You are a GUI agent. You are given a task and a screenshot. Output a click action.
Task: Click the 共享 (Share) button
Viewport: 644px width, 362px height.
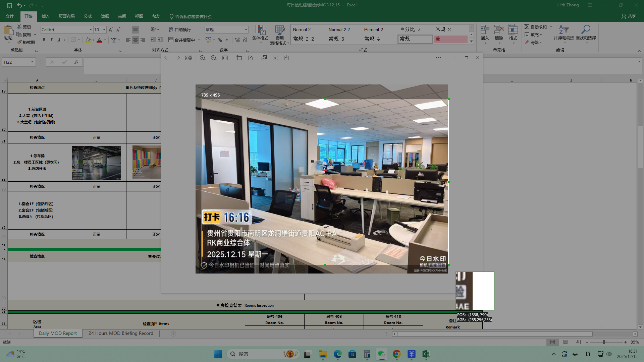point(629,16)
